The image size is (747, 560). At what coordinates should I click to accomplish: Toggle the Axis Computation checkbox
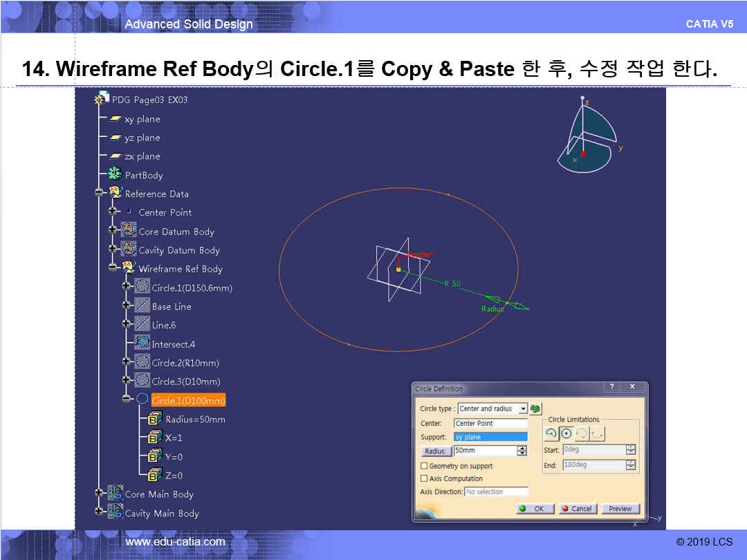click(x=424, y=478)
